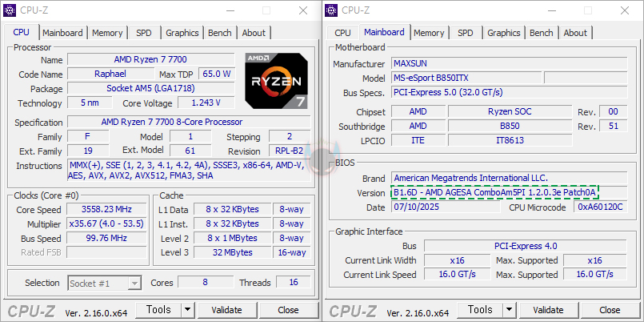Open the Memory tab in the left window
The image size is (644, 322).
pos(107,33)
